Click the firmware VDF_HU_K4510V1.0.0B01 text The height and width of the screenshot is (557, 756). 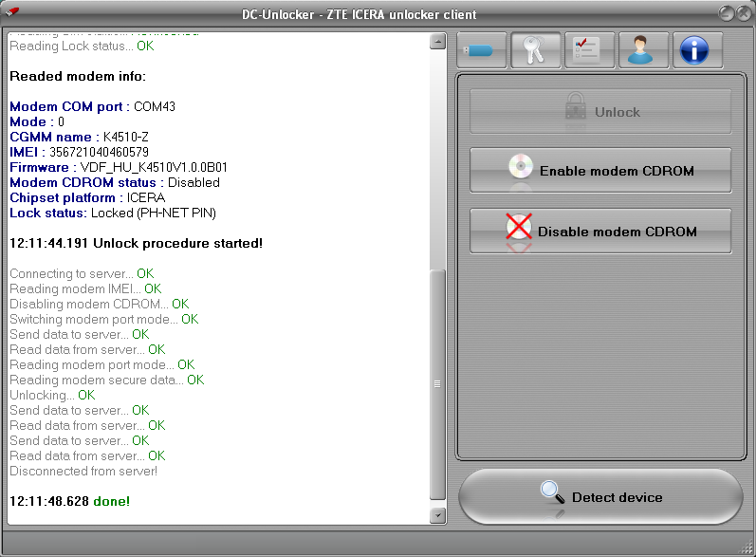(154, 167)
